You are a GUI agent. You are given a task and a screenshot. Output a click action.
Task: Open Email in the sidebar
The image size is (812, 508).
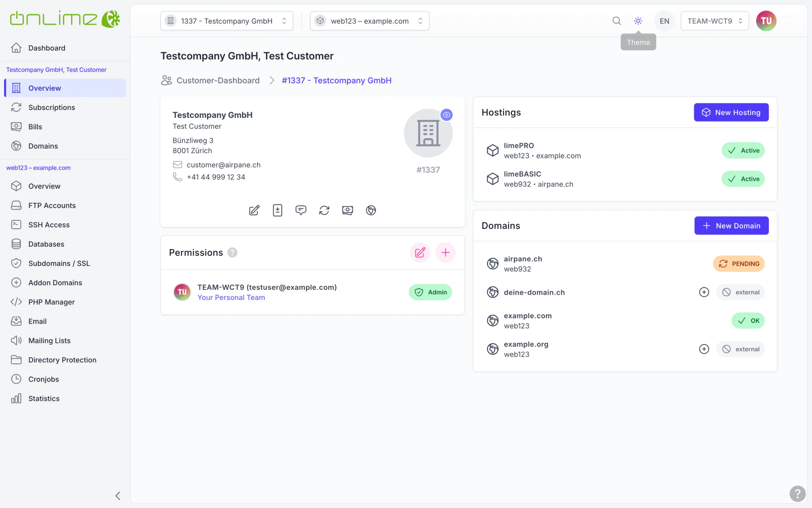coord(65,321)
